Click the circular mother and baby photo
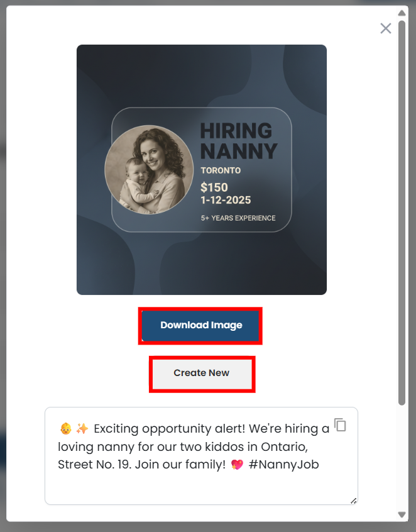The image size is (416, 532). [x=149, y=170]
